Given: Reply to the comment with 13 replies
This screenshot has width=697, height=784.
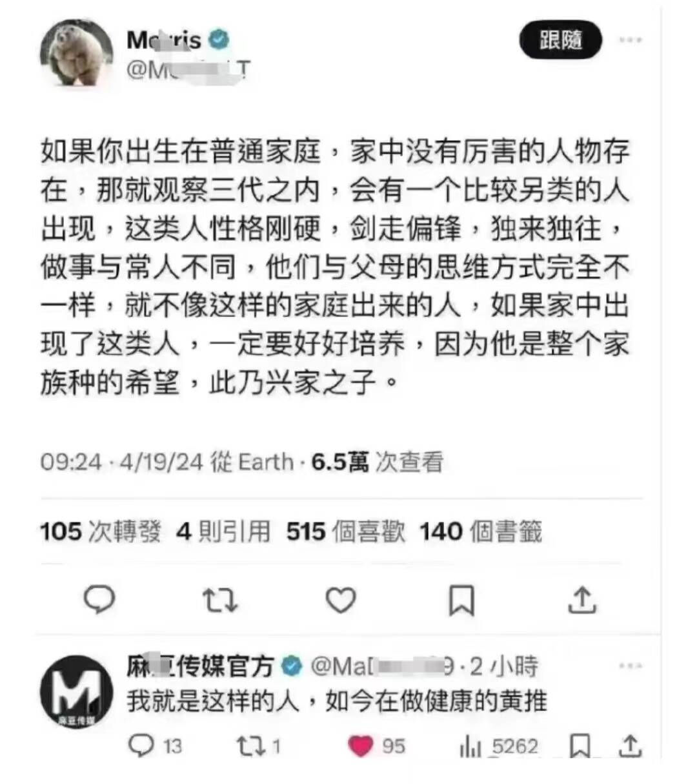Looking at the screenshot, I should click(155, 746).
